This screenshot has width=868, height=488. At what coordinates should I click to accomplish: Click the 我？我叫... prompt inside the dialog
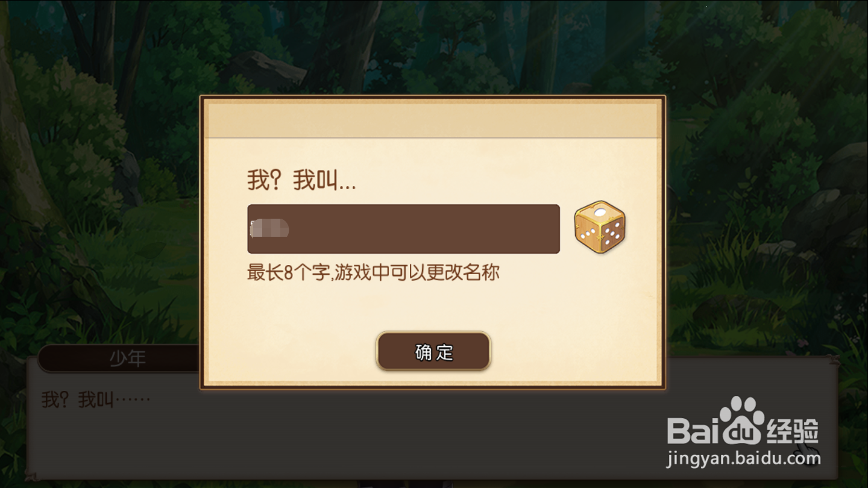(x=301, y=180)
